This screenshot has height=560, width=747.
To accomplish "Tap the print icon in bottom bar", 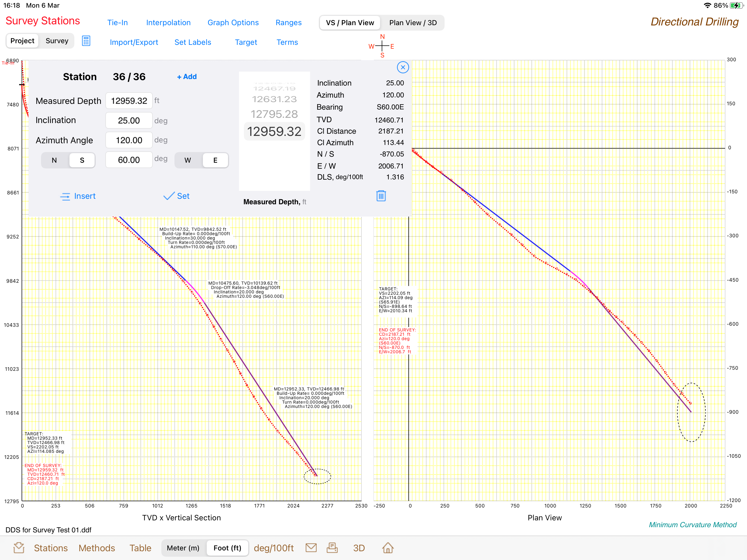I will coord(332,547).
